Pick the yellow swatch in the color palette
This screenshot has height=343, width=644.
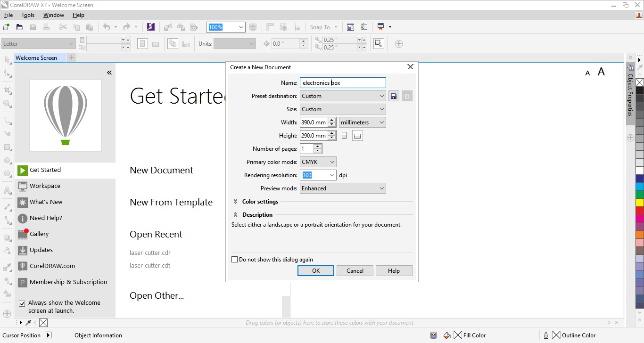[x=640, y=203]
